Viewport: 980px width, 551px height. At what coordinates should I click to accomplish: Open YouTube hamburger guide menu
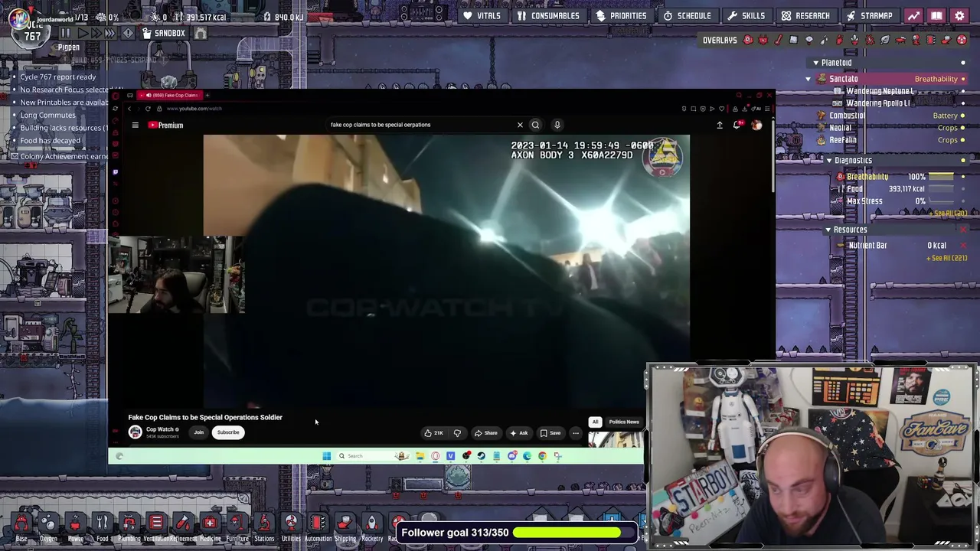[x=135, y=125]
